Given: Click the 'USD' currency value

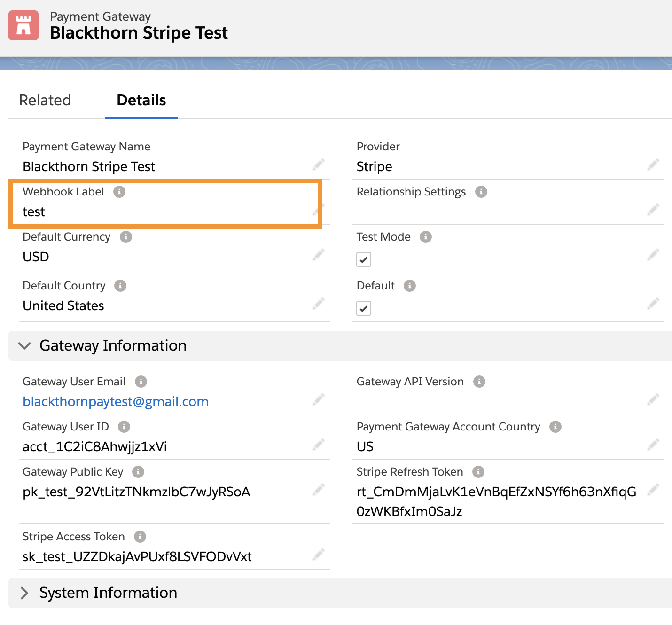Looking at the screenshot, I should [x=36, y=257].
